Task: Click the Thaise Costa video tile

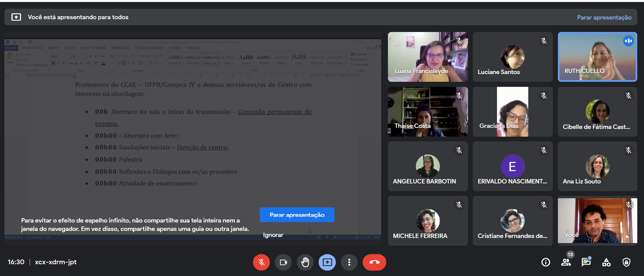Action: (428, 112)
